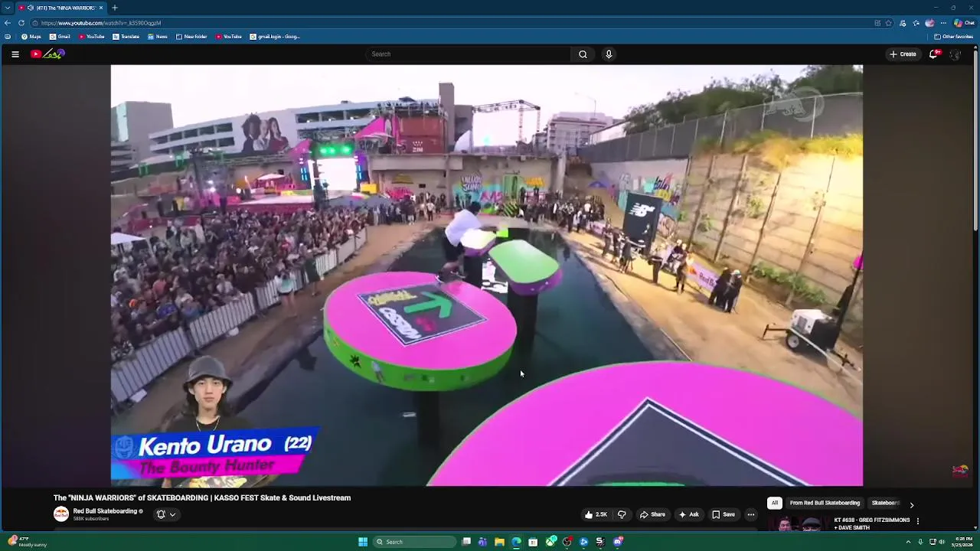Click the browser address bar URL
Viewport: 980px width, 551px height.
click(x=101, y=23)
